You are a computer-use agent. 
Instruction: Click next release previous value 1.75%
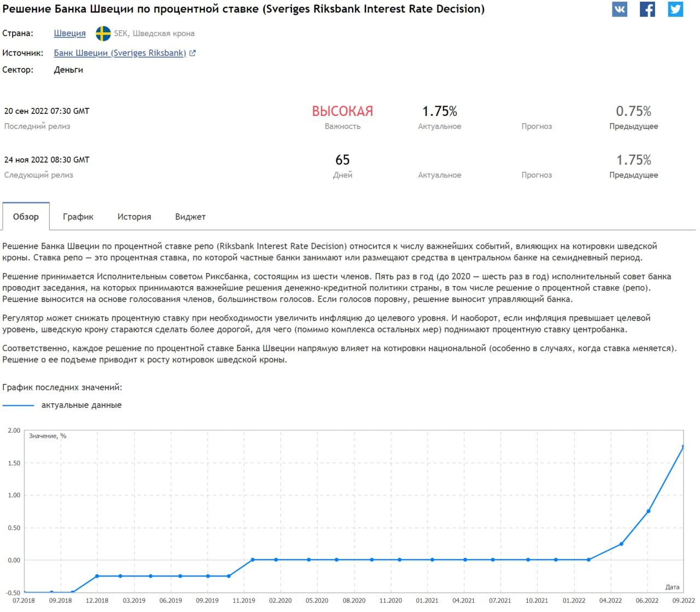[x=634, y=160]
